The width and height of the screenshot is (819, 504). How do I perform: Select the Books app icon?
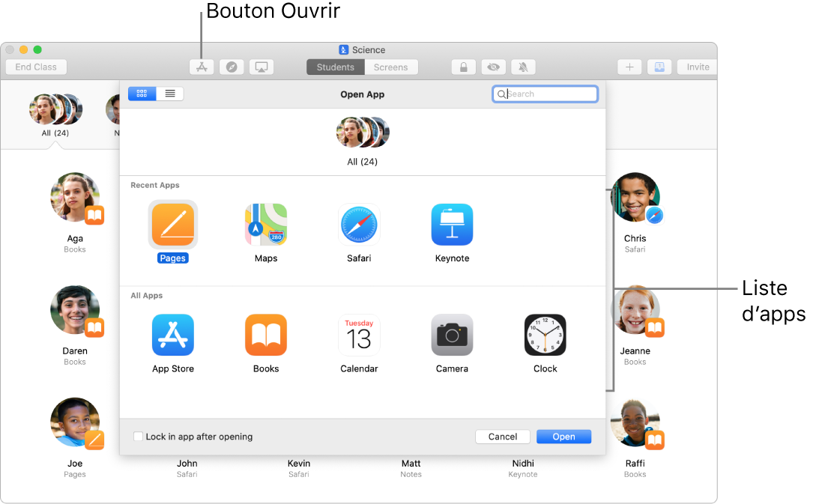tap(266, 335)
